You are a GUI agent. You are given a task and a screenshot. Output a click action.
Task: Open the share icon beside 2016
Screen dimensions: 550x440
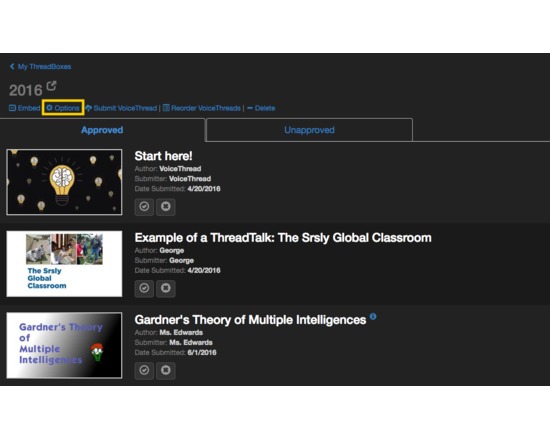click(52, 86)
